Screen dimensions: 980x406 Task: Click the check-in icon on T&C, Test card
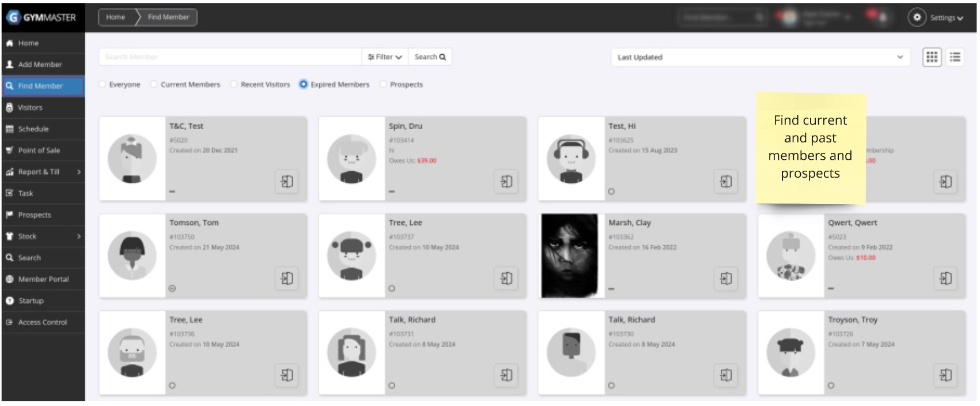pyautogui.click(x=286, y=182)
